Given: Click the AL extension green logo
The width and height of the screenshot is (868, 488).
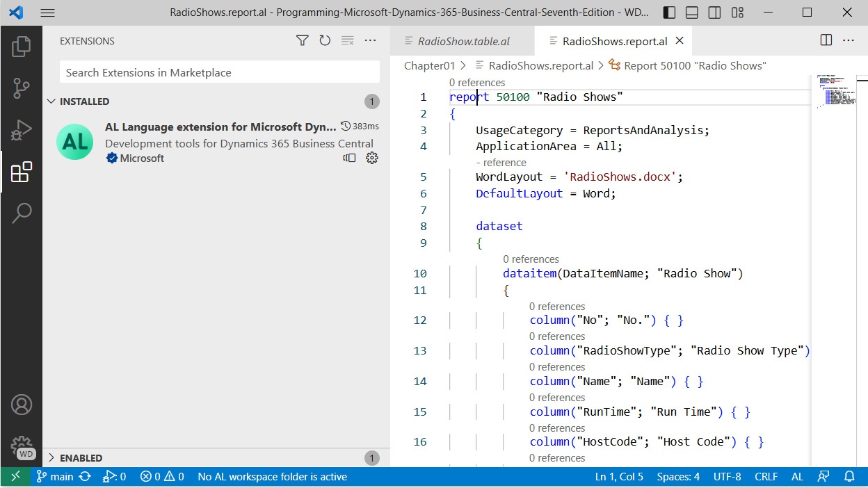Looking at the screenshot, I should point(74,142).
